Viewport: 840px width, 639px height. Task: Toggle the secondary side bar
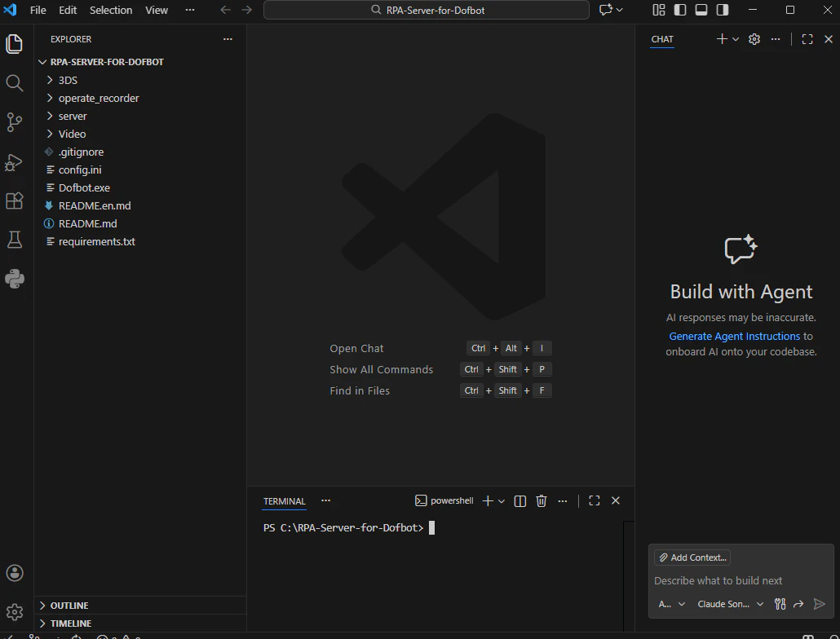(x=723, y=10)
